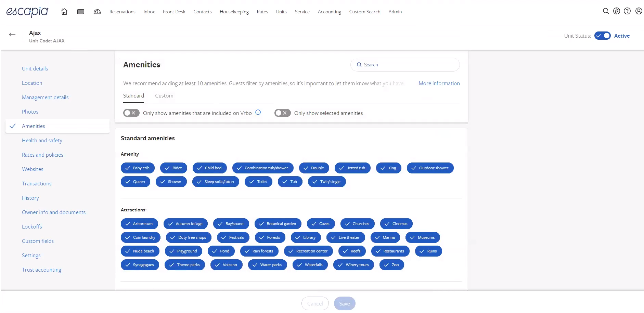This screenshot has height=313, width=644.
Task: Open the user profile icon
Action: [639, 11]
